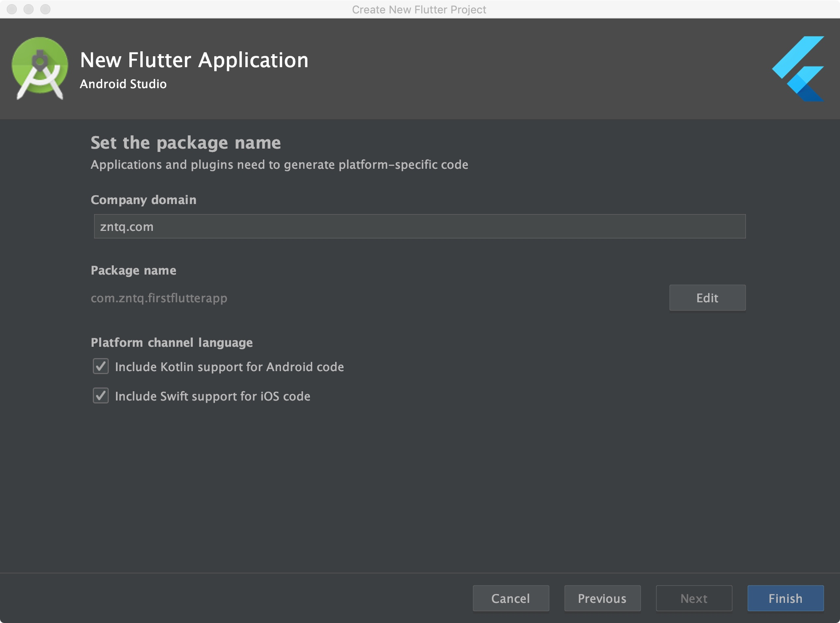
Task: Click the 'Company domain' label
Action: (144, 200)
